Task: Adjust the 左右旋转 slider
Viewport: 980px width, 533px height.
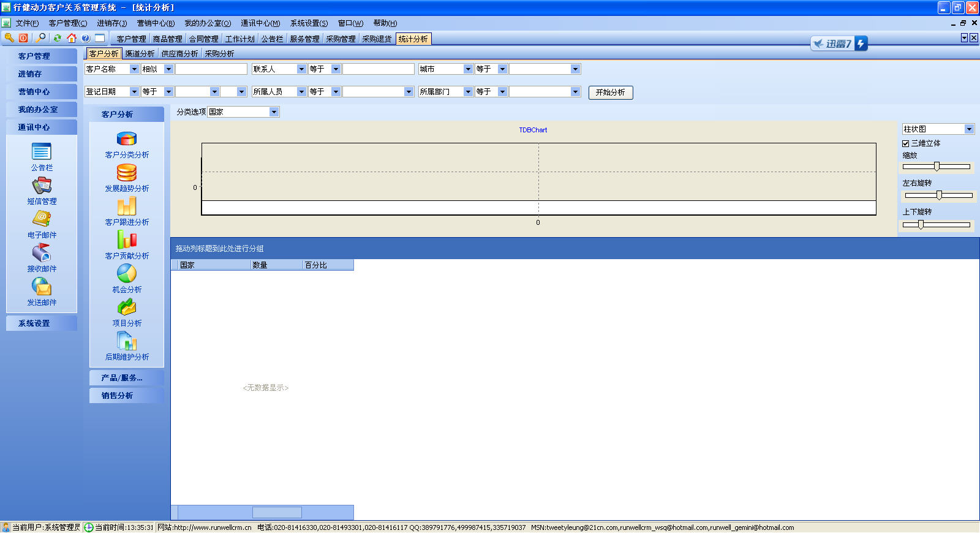Action: point(939,195)
